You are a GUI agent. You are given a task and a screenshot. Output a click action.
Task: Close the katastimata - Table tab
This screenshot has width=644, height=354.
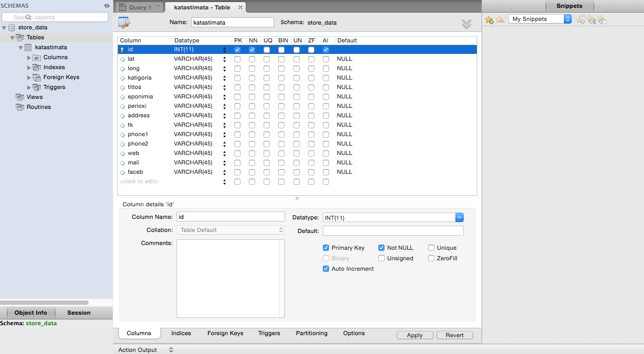pyautogui.click(x=241, y=7)
